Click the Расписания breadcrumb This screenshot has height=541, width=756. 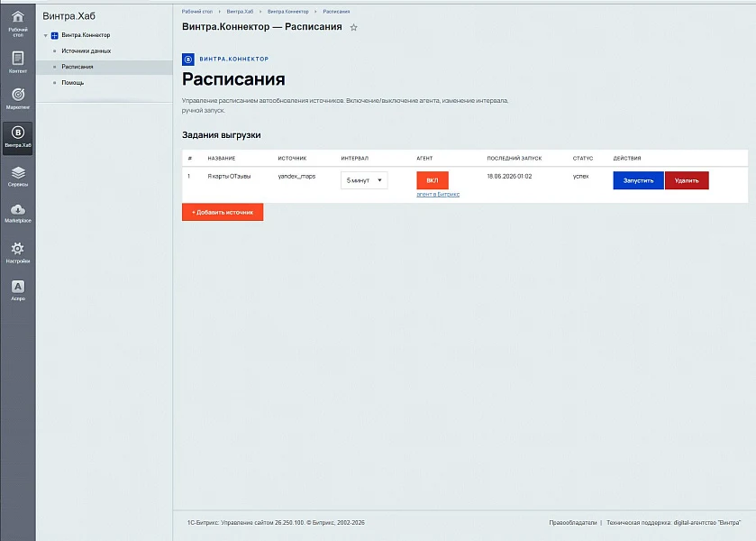pos(336,12)
